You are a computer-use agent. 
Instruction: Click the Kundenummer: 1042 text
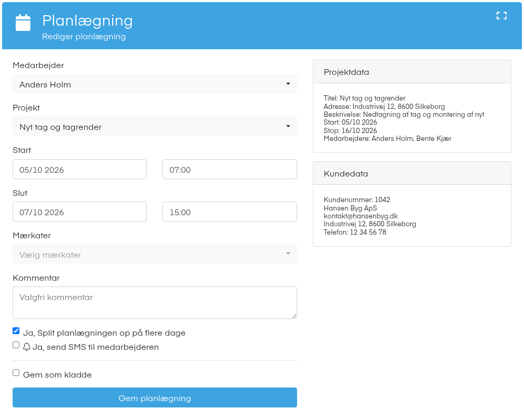pyautogui.click(x=357, y=200)
